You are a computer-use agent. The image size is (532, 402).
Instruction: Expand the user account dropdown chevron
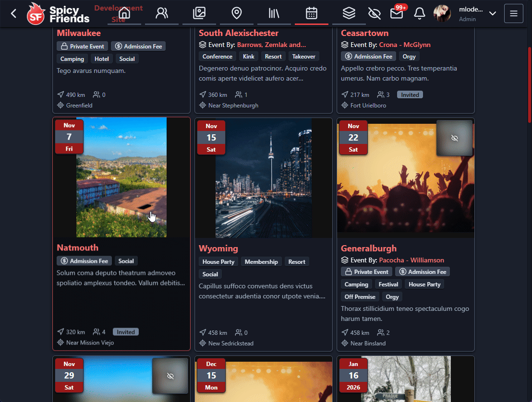(492, 13)
